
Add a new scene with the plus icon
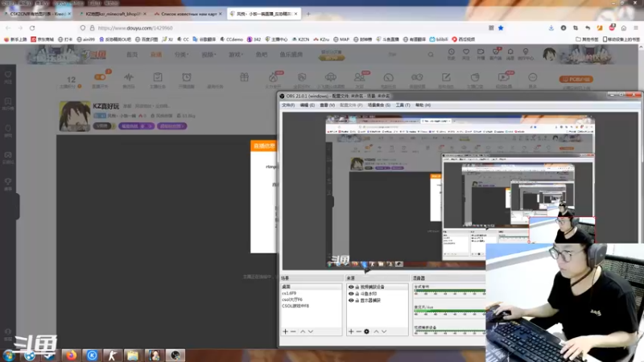coord(286,331)
